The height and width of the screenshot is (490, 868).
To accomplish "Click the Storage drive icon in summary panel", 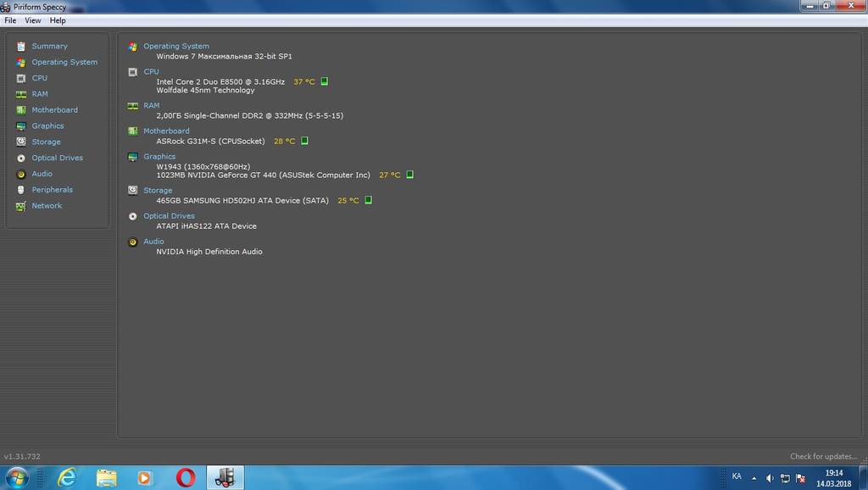I will point(133,191).
